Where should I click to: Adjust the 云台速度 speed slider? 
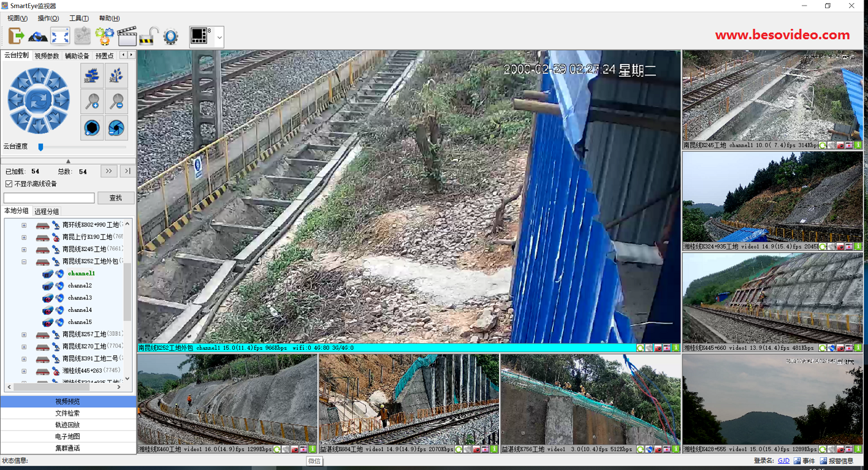41,147
